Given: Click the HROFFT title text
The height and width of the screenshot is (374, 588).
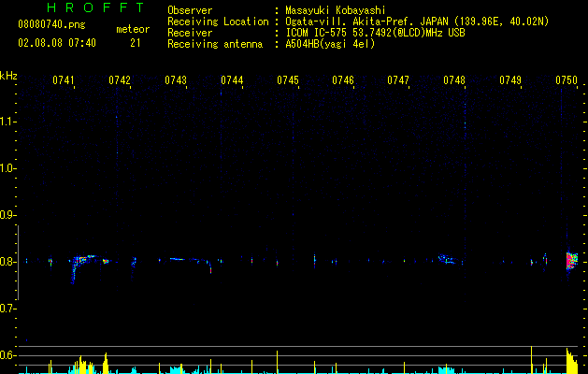Looking at the screenshot, I should click(95, 7).
